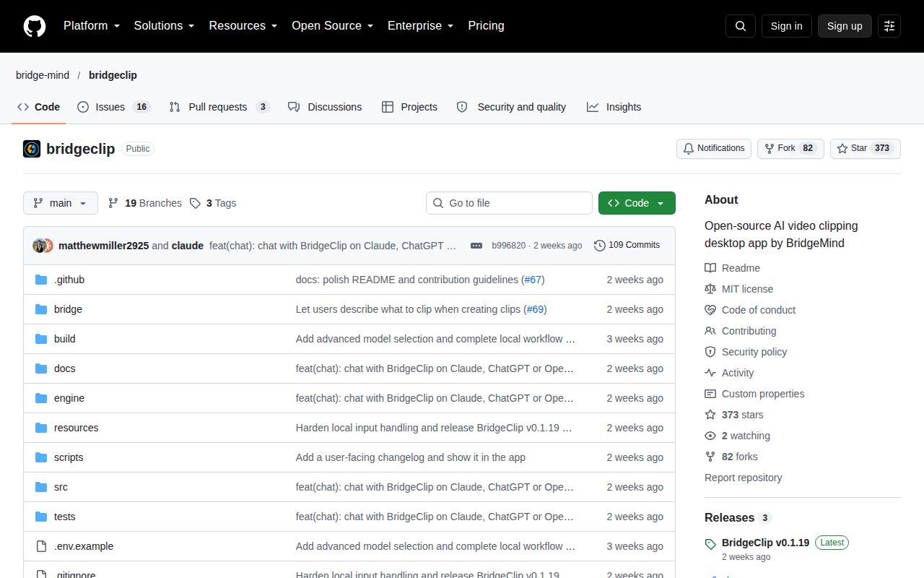Expand the Open Source menu

point(333,26)
